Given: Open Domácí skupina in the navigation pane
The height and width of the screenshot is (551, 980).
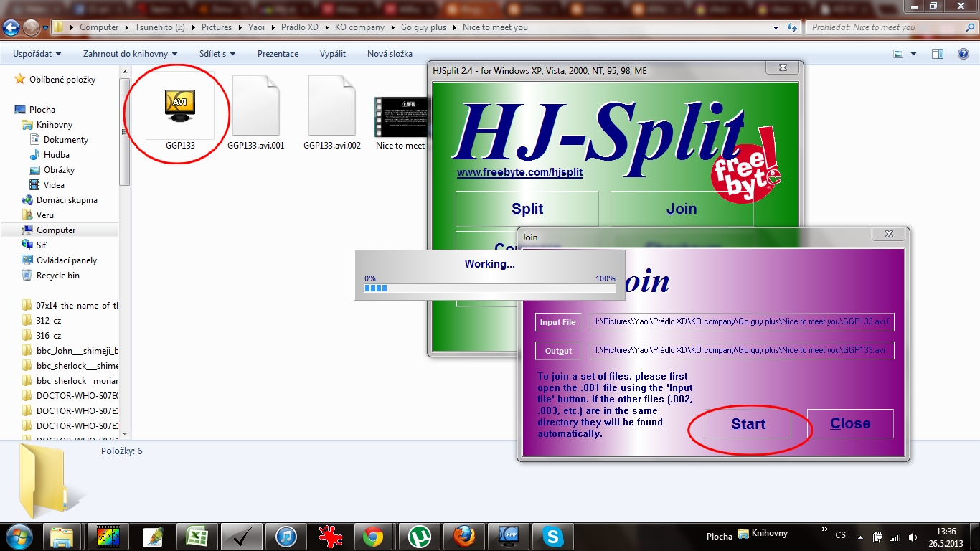Looking at the screenshot, I should 67,200.
